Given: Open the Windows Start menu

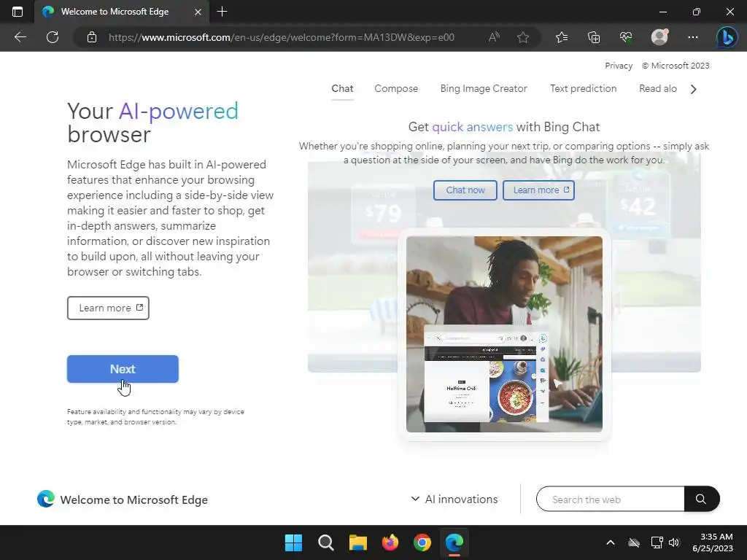Looking at the screenshot, I should click(293, 542).
